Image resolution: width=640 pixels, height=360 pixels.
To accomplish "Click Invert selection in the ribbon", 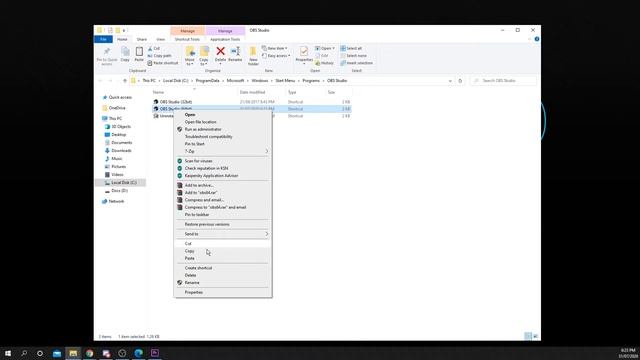I will 357,63.
